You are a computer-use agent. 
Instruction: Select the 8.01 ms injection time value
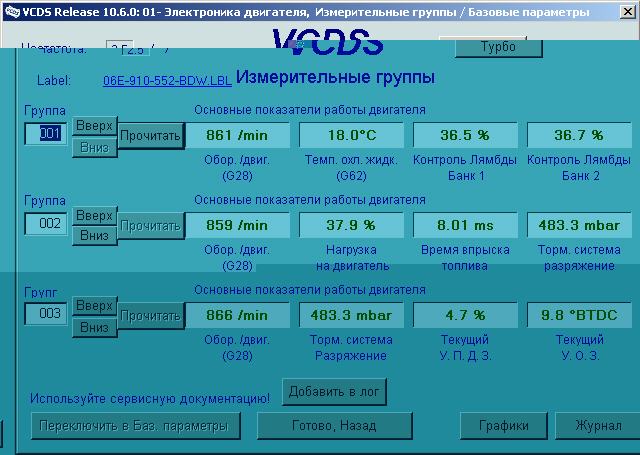click(x=465, y=225)
